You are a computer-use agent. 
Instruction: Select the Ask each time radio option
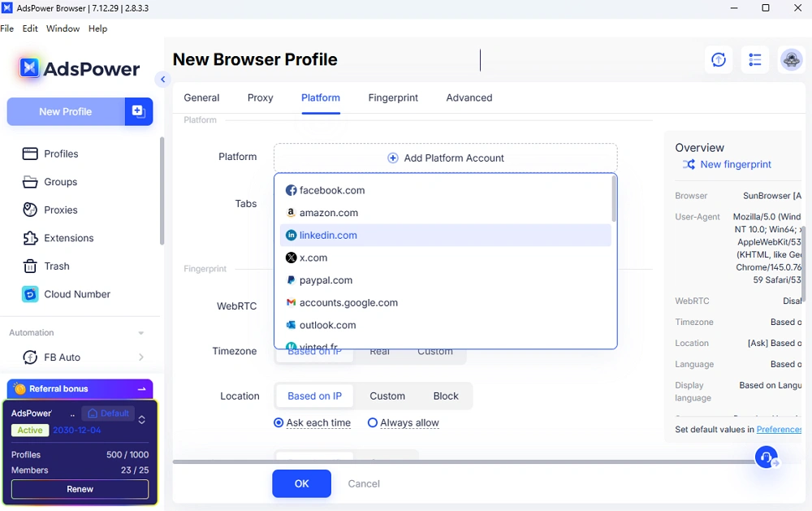click(x=279, y=423)
